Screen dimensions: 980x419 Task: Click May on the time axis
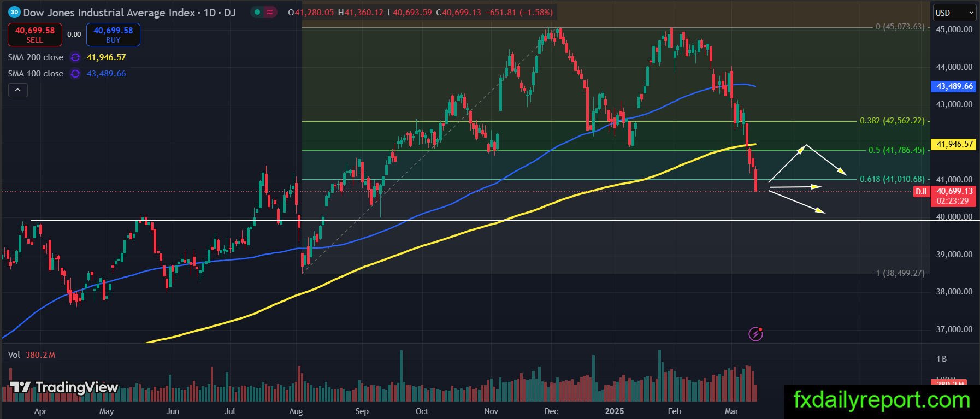107,411
